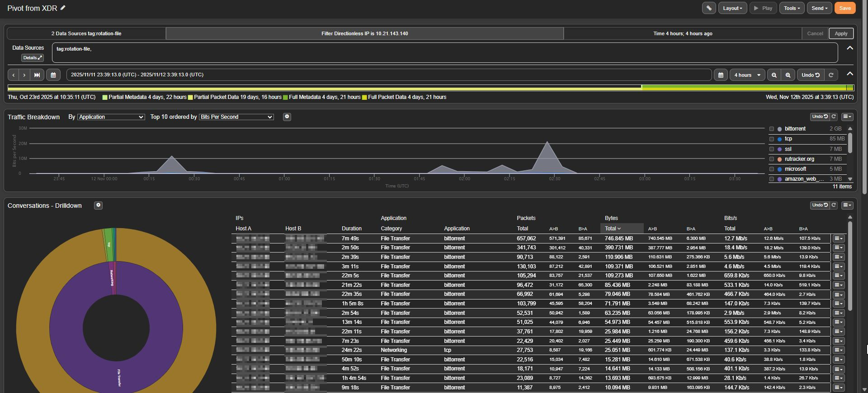Click the Play button
The height and width of the screenshot is (393, 868).
pos(763,8)
